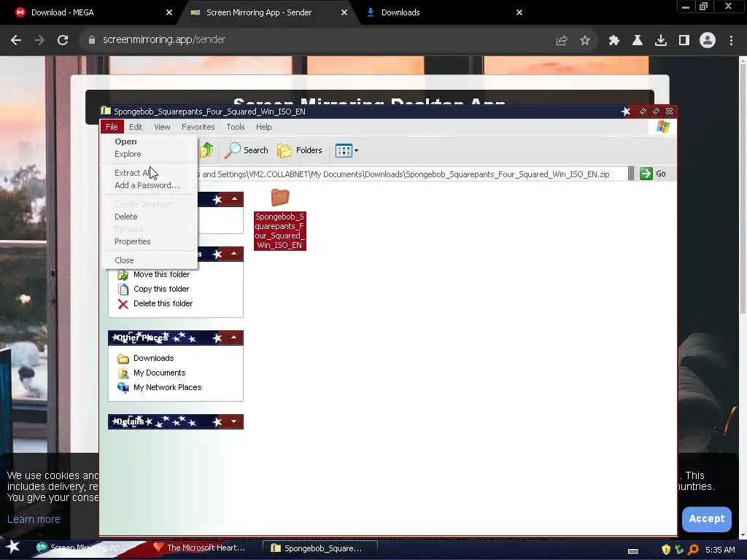The height and width of the screenshot is (560, 747).
Task: Toggle Folders pane in toolbar
Action: click(300, 150)
